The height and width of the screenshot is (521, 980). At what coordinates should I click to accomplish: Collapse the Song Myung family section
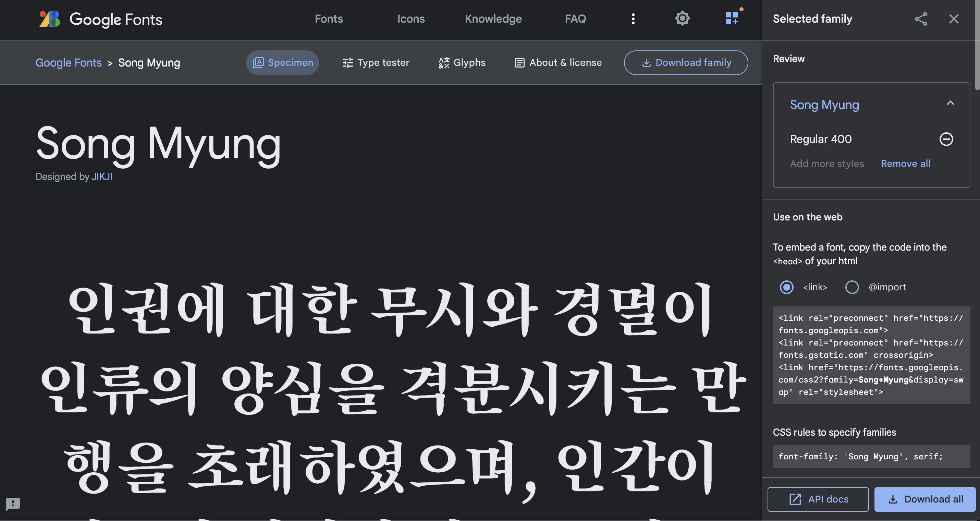[x=950, y=103]
